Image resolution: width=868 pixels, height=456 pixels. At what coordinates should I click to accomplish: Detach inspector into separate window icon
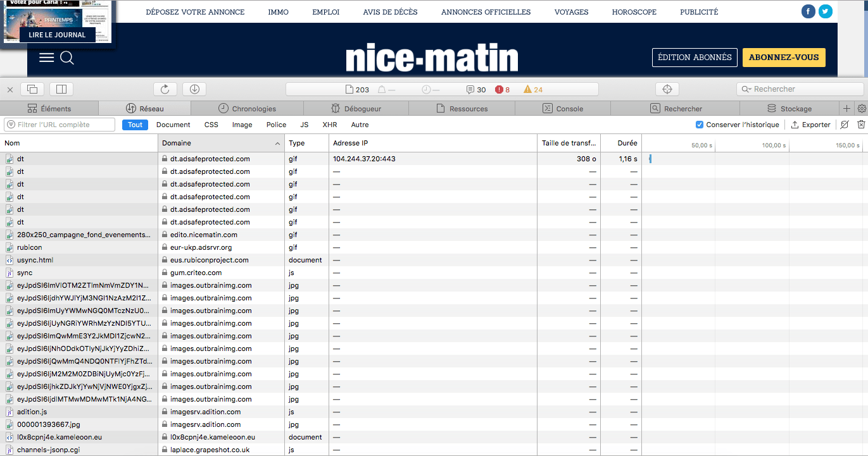(x=33, y=89)
